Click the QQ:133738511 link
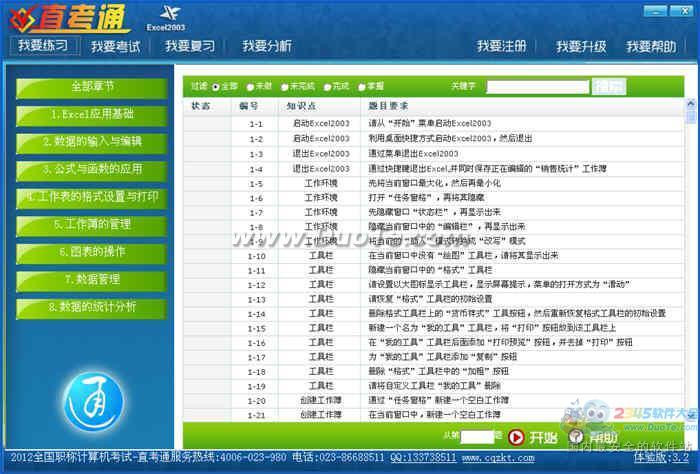Viewport: 700px width, 474px height. pyautogui.click(x=423, y=458)
